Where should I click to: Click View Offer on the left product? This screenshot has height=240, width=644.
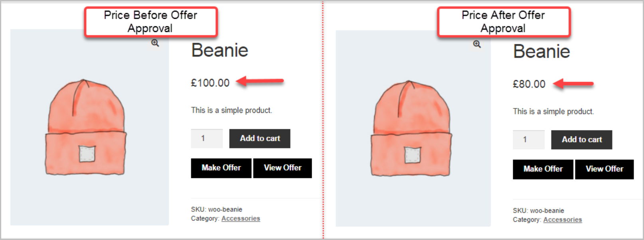click(x=282, y=168)
